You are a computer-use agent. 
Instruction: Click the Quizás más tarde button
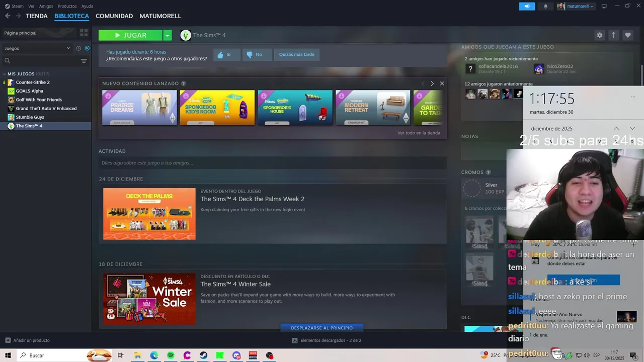tap(297, 55)
